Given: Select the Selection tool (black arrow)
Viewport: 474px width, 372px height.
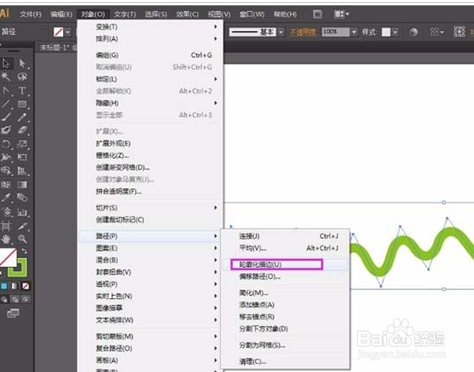Looking at the screenshot, I should coord(6,63).
